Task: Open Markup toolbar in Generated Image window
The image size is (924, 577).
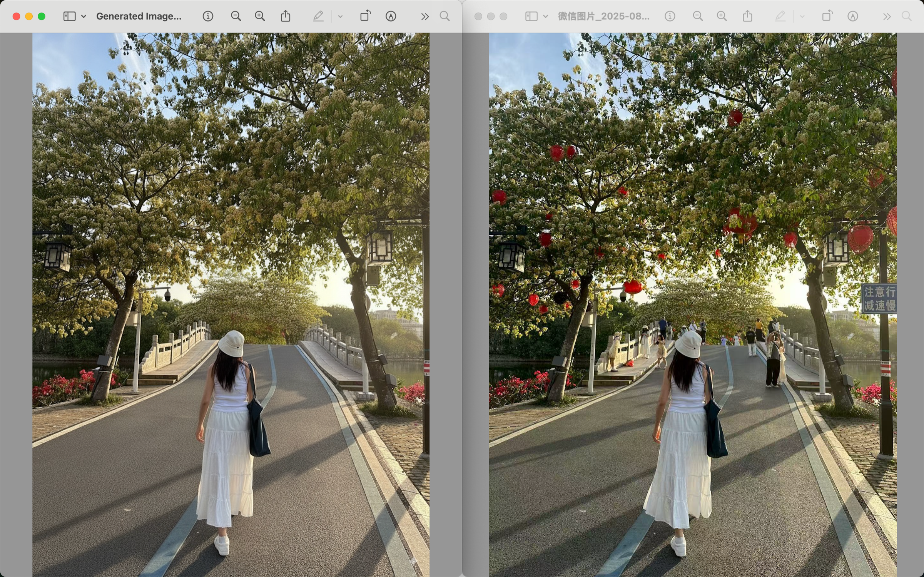Action: tap(391, 16)
